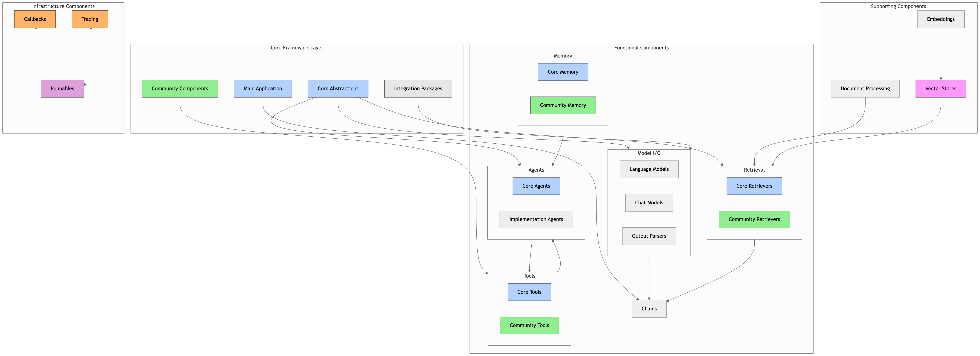Click the Community Tools box
The image size is (980, 356).
pos(529,326)
